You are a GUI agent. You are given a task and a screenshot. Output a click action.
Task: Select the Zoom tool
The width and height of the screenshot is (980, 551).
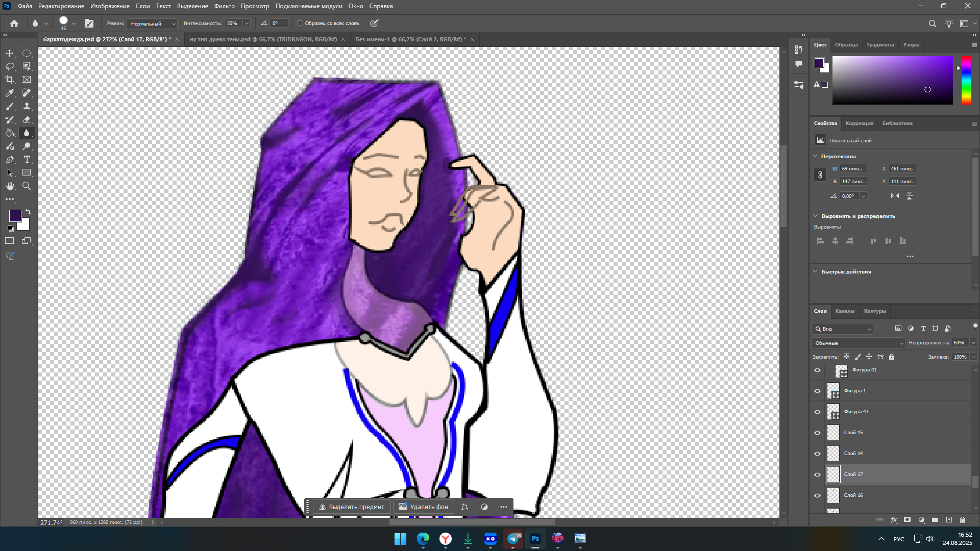pos(27,186)
